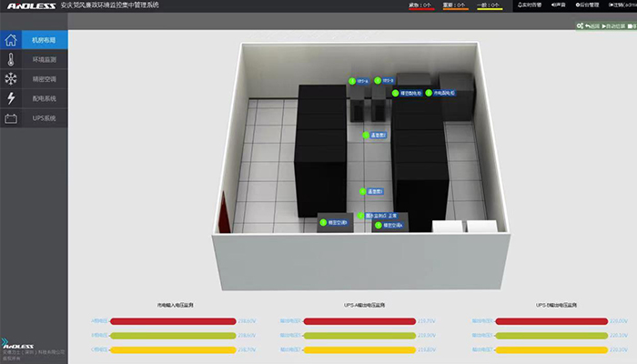Click the 实时告警 bell icon

click(530, 5)
